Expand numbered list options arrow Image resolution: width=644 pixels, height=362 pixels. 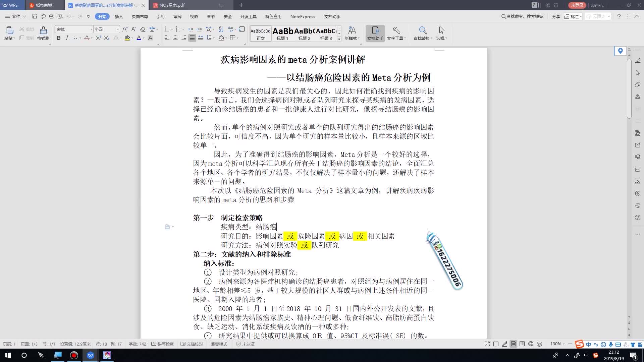click(x=183, y=29)
